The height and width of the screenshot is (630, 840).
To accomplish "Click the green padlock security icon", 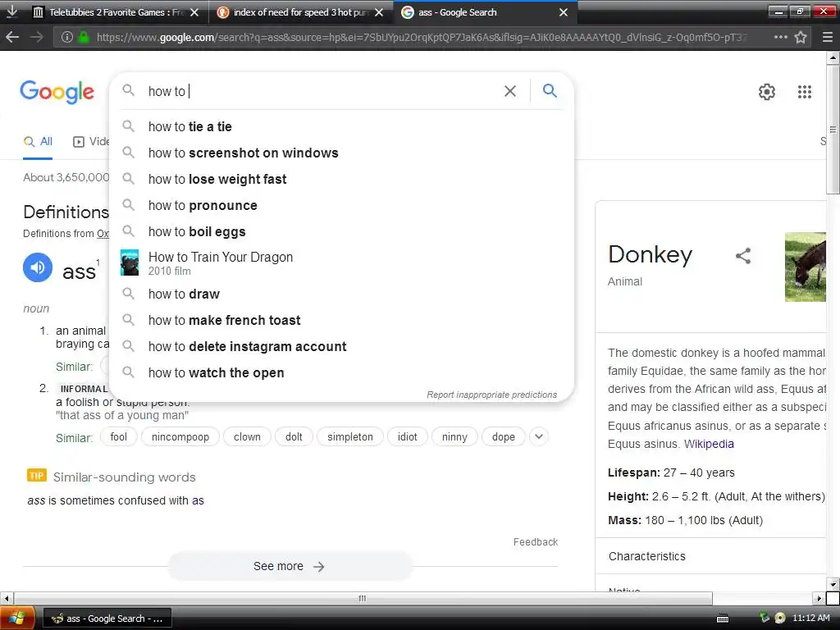I will pos(83,37).
